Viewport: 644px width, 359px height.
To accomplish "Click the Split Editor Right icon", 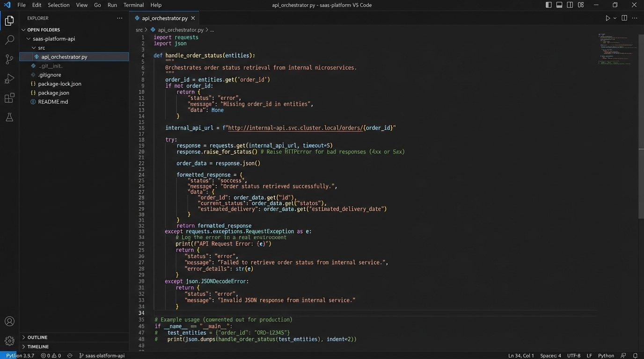I will click(624, 18).
